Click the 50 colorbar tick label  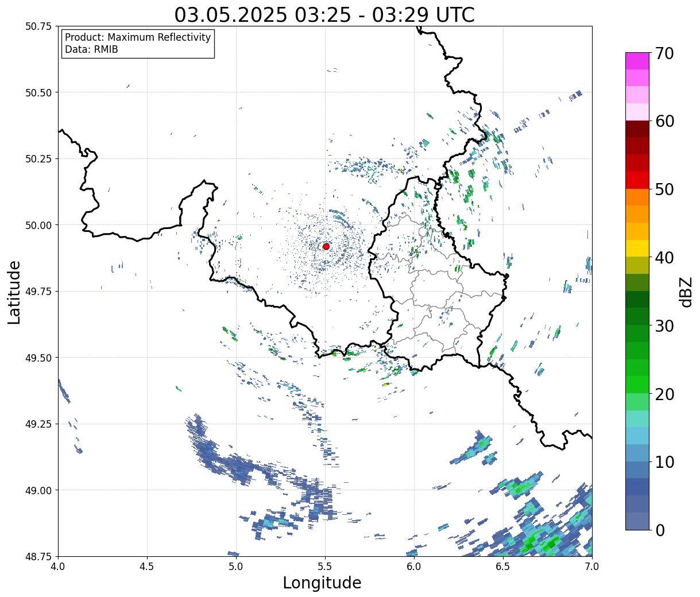coord(664,189)
